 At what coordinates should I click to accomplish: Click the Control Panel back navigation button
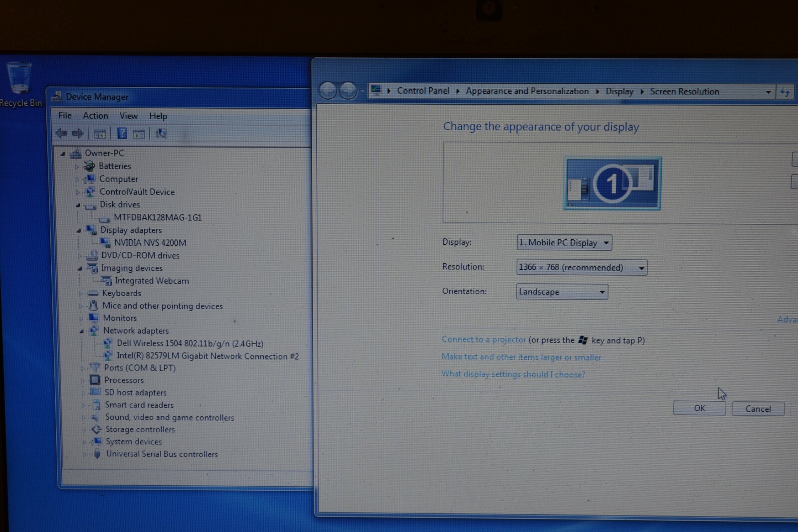pyautogui.click(x=328, y=91)
